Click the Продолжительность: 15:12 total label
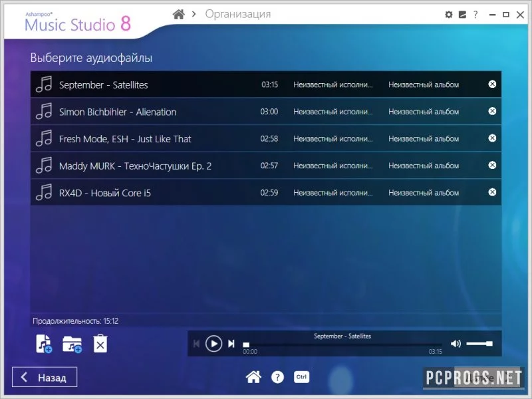Viewport: 532px width, 399px height. point(75,321)
